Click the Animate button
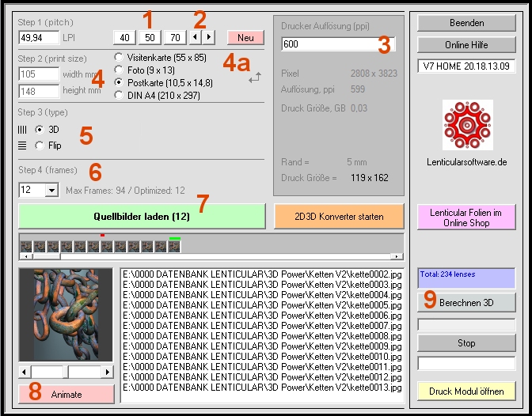Image resolution: width=532 pixels, height=416 pixels. [x=66, y=394]
